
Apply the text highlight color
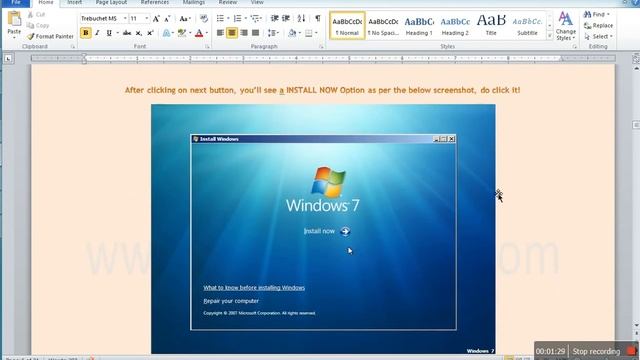(182, 33)
